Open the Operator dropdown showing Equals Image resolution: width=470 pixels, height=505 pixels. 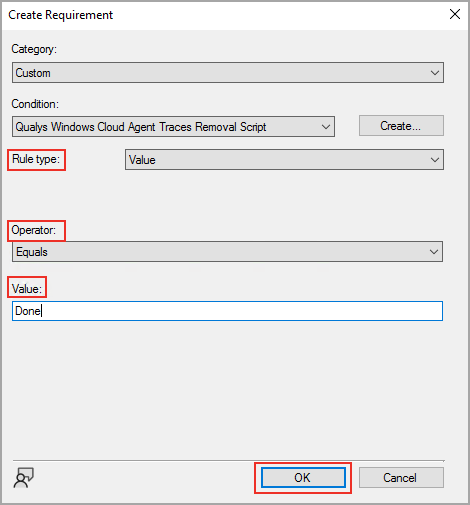(227, 252)
